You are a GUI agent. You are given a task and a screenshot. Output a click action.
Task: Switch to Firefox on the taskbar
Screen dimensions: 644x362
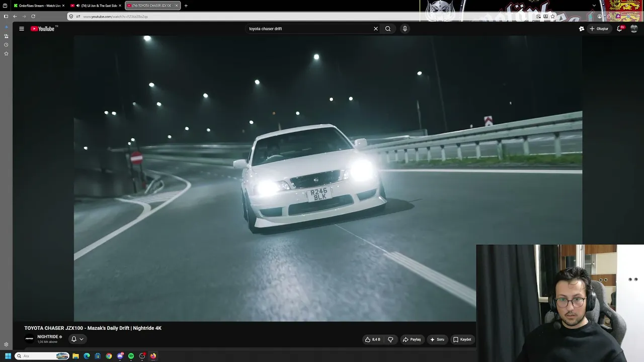[153, 356]
